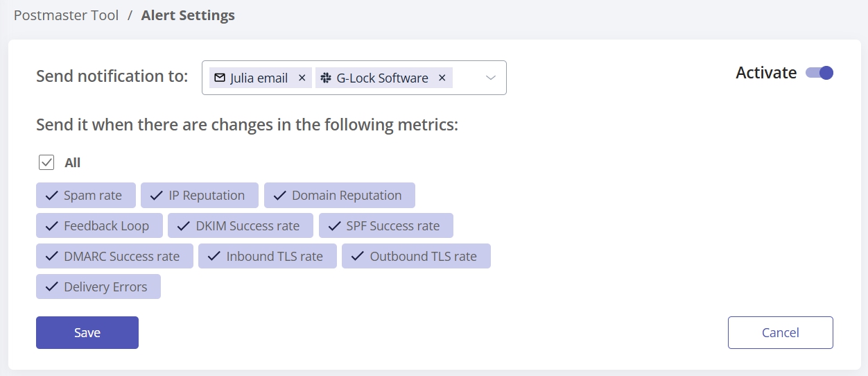Click the Save button

[x=87, y=333]
